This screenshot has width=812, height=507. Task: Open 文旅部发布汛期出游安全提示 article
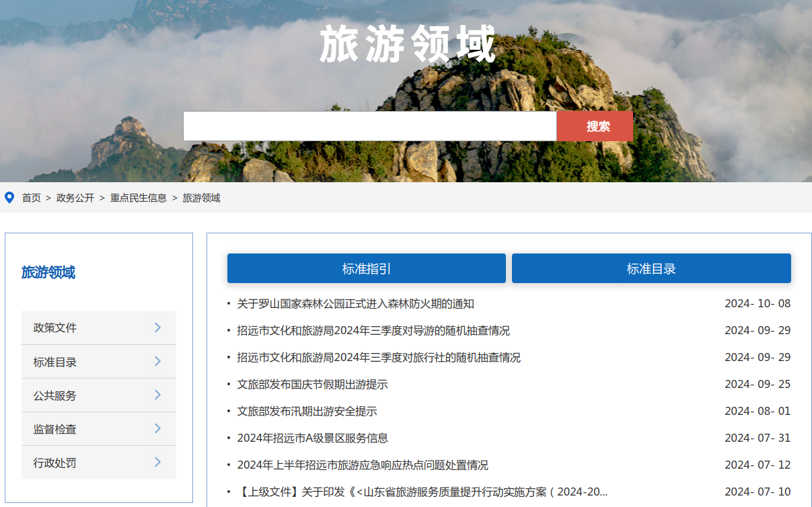[307, 412]
